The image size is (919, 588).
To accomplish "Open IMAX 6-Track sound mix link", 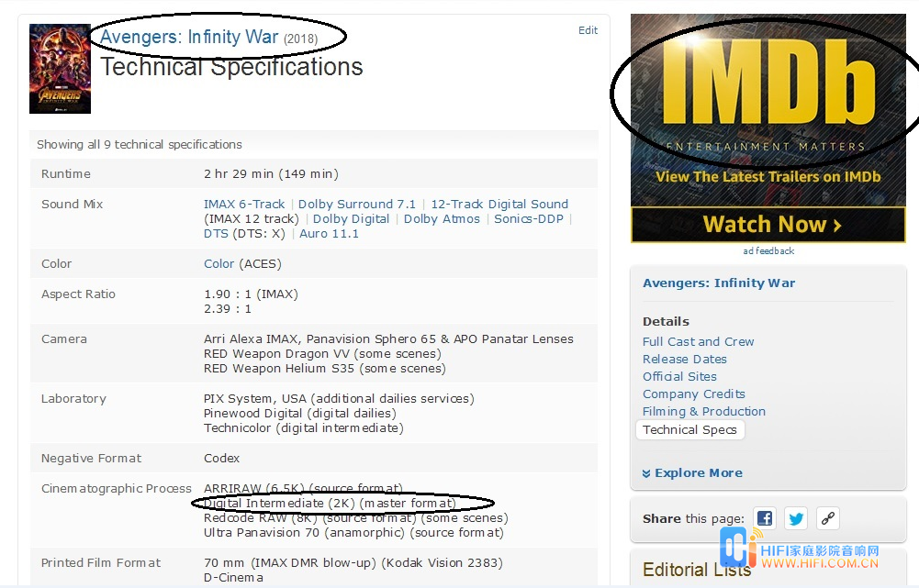I will (244, 205).
